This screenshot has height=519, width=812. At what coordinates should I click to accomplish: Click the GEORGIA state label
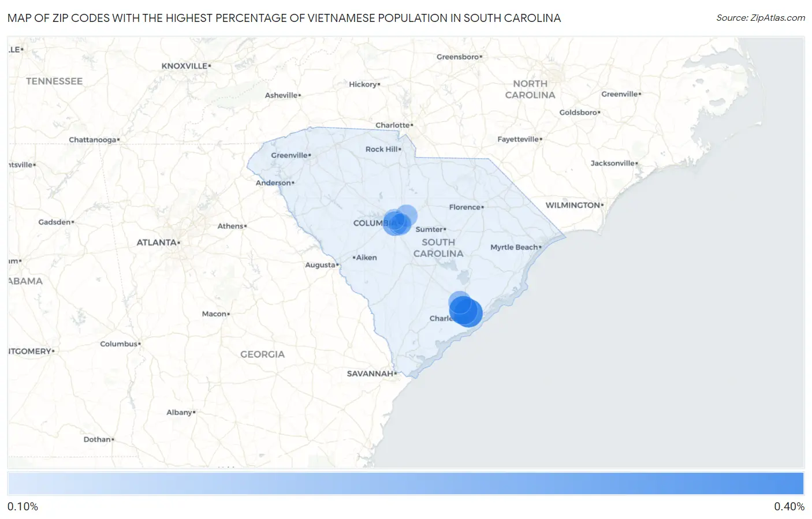263,354
